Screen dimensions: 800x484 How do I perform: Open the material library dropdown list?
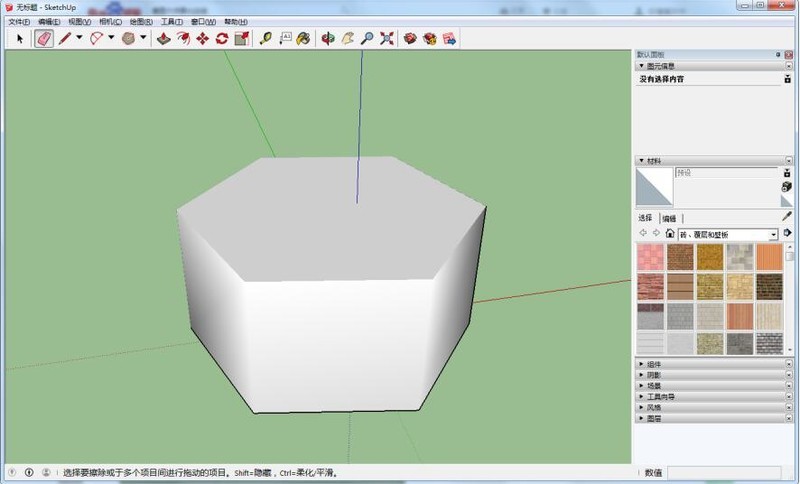tap(773, 234)
